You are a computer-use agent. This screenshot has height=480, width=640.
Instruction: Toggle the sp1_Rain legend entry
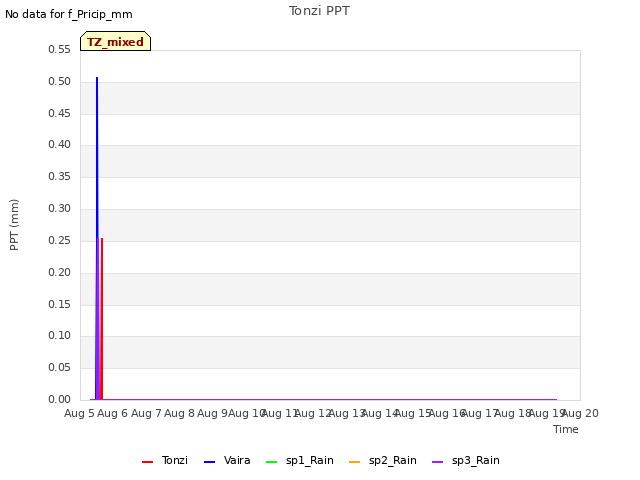(300, 460)
